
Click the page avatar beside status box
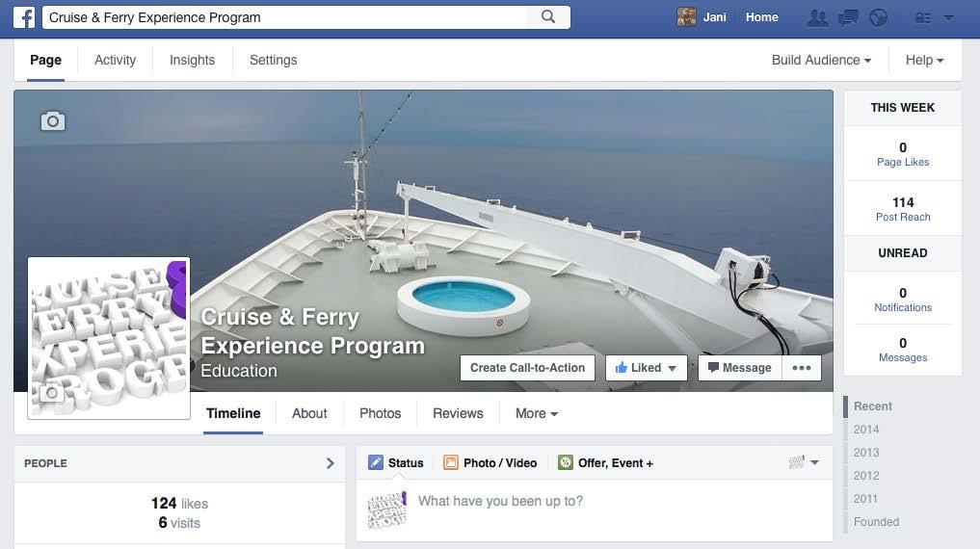[x=386, y=510]
